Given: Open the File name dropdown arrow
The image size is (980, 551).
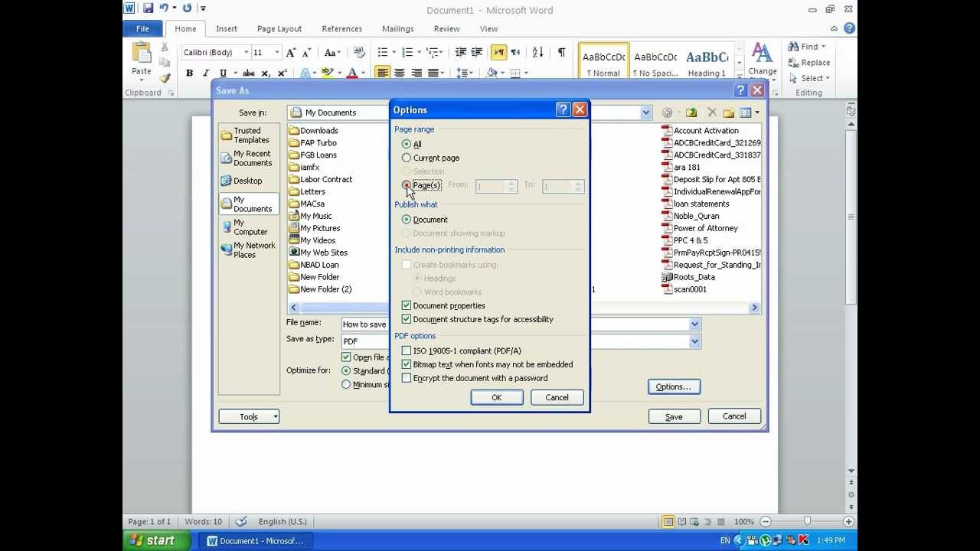Looking at the screenshot, I should (x=694, y=324).
